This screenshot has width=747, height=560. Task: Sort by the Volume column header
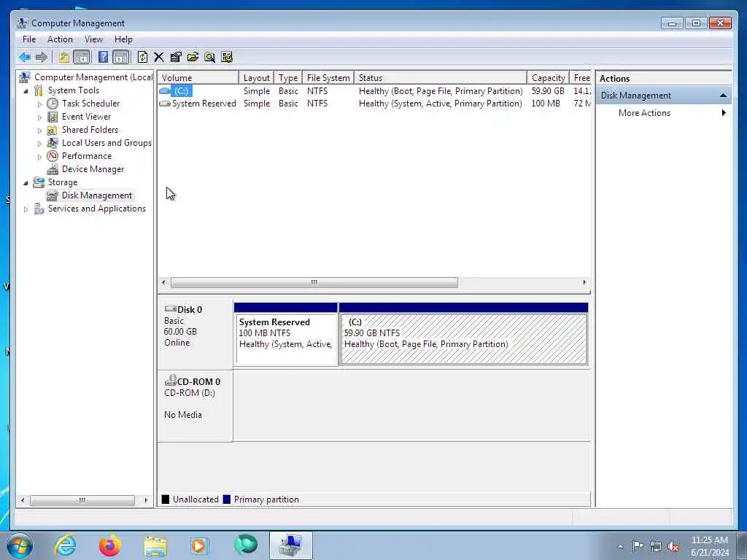198,77
